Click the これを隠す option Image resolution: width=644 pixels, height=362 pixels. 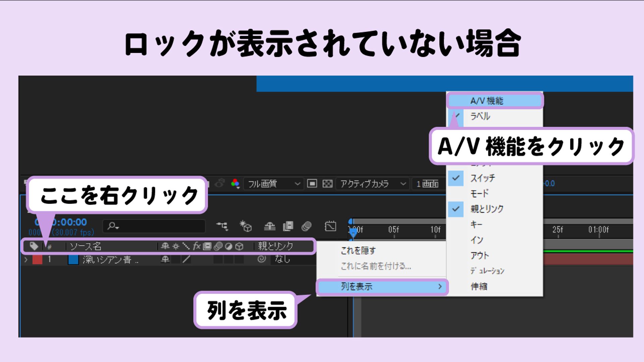point(358,250)
